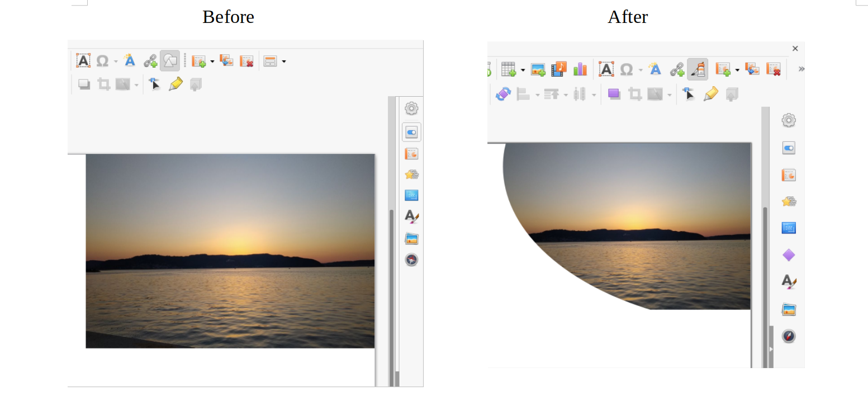The width and height of the screenshot is (868, 400).
Task: Open the Sidebar Settings gear
Action: pos(788,120)
